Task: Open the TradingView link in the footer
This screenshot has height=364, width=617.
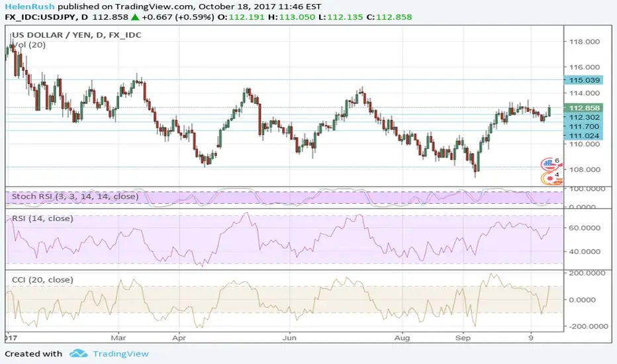Action: [x=120, y=354]
